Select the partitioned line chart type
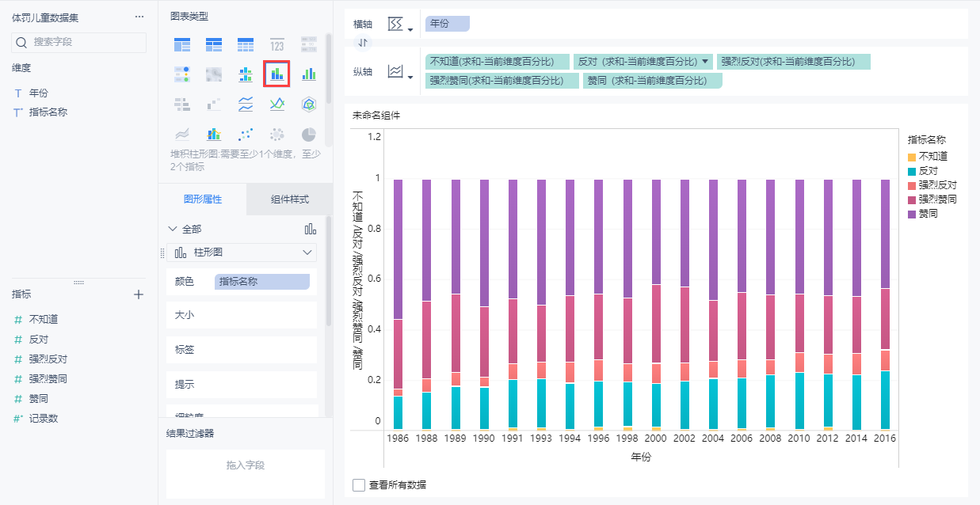Screen dimensions: 980x505 point(246,104)
